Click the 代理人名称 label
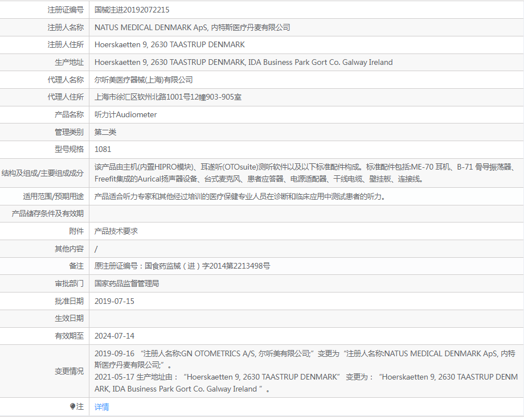This screenshot has height=420, width=524. click(65, 80)
